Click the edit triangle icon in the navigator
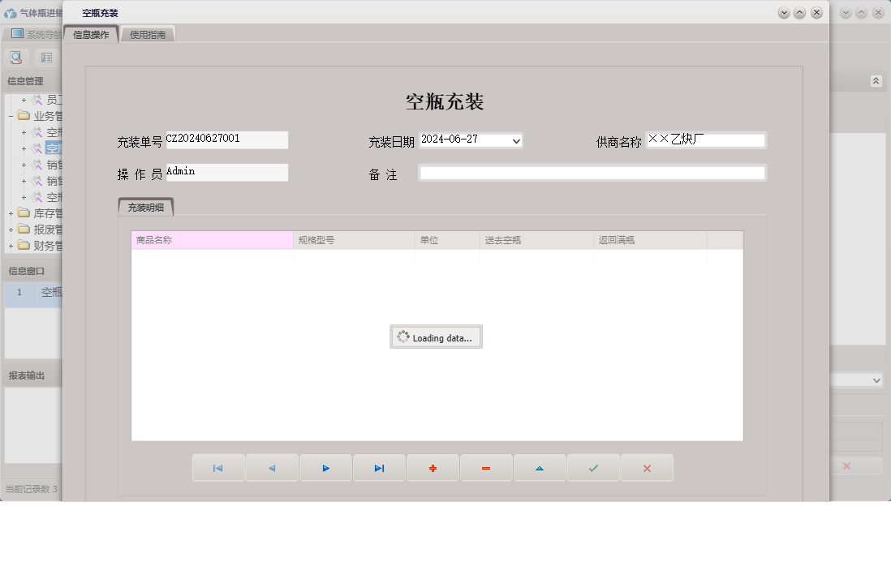 coord(540,467)
